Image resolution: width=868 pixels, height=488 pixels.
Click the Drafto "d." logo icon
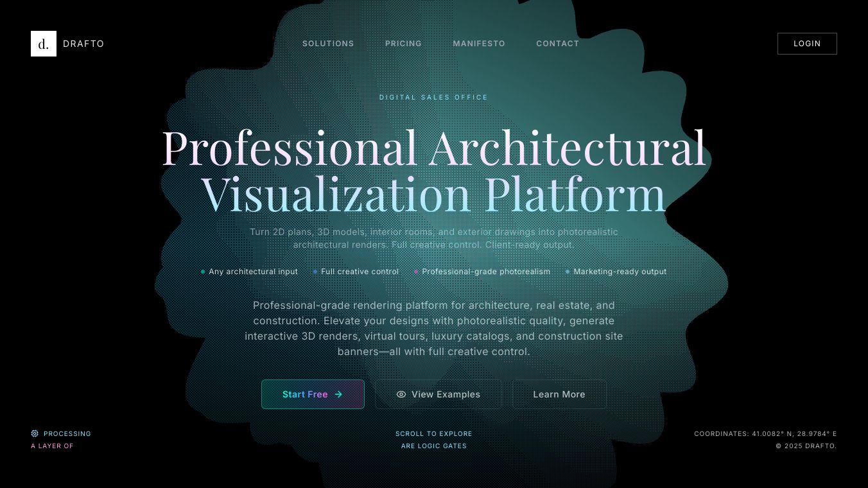click(44, 44)
